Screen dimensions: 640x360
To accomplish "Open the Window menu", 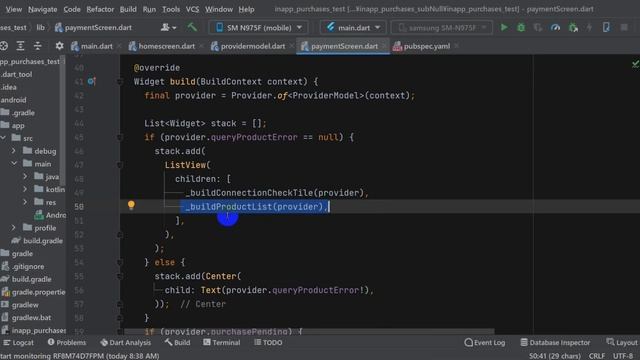I will tap(219, 9).
